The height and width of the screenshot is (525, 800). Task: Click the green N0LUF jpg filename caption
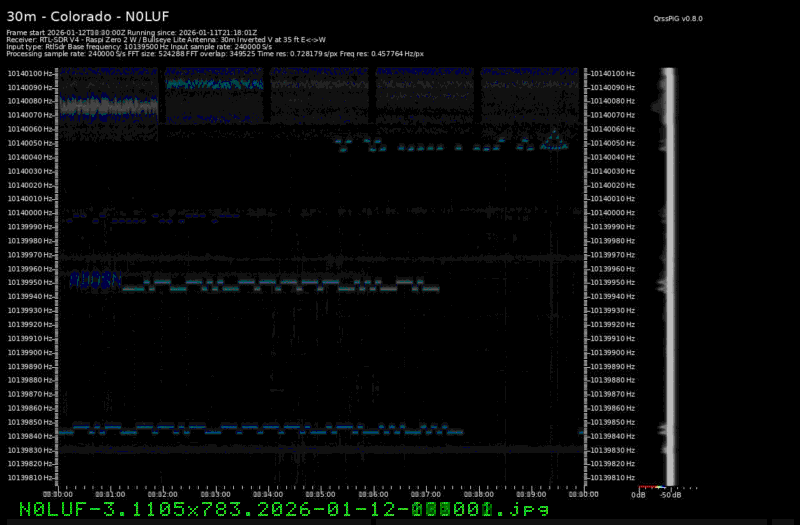[x=283, y=510]
